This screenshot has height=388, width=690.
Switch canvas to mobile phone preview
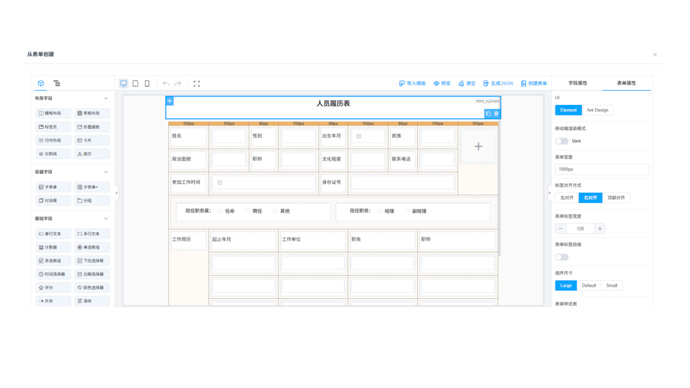coord(147,83)
